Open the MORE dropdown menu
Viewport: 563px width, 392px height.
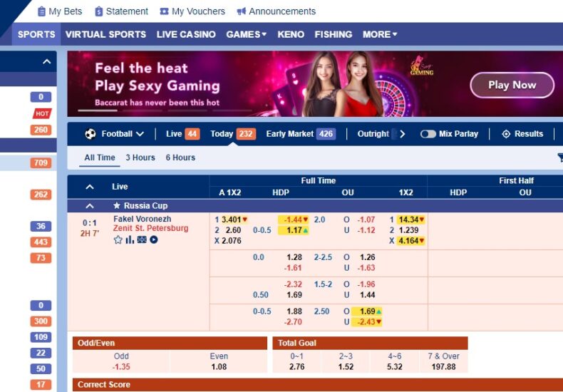pos(380,34)
